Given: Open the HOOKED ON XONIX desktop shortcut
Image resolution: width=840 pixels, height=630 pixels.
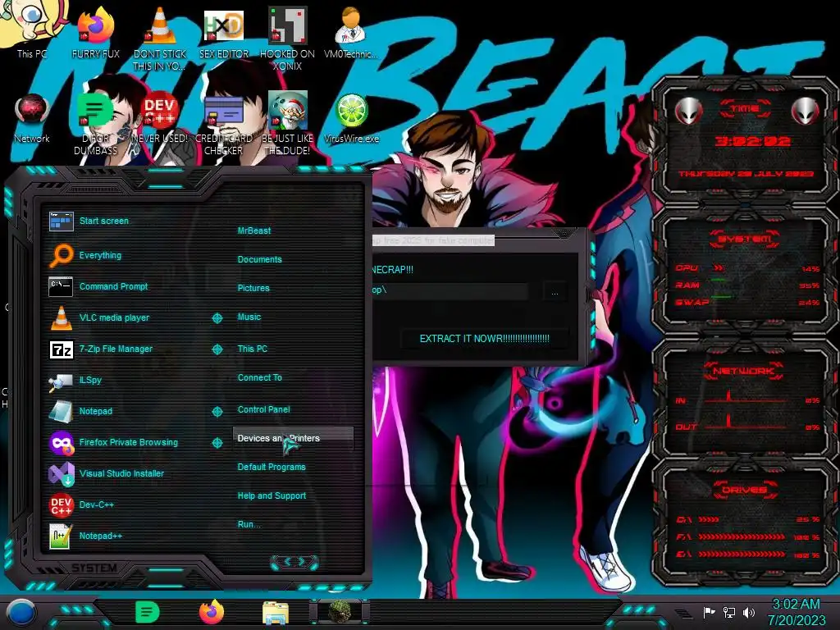Looking at the screenshot, I should [287, 39].
